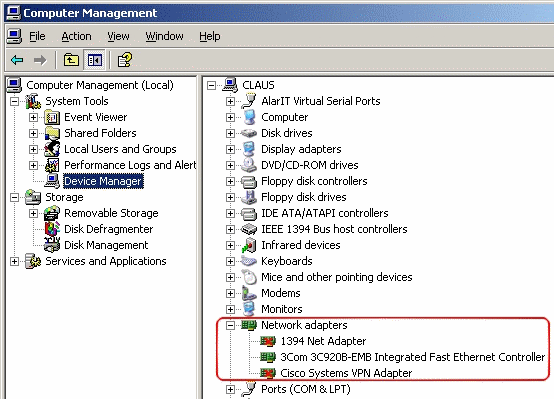This screenshot has width=554, height=399.
Task: Open the Window menu
Action: [x=164, y=36]
